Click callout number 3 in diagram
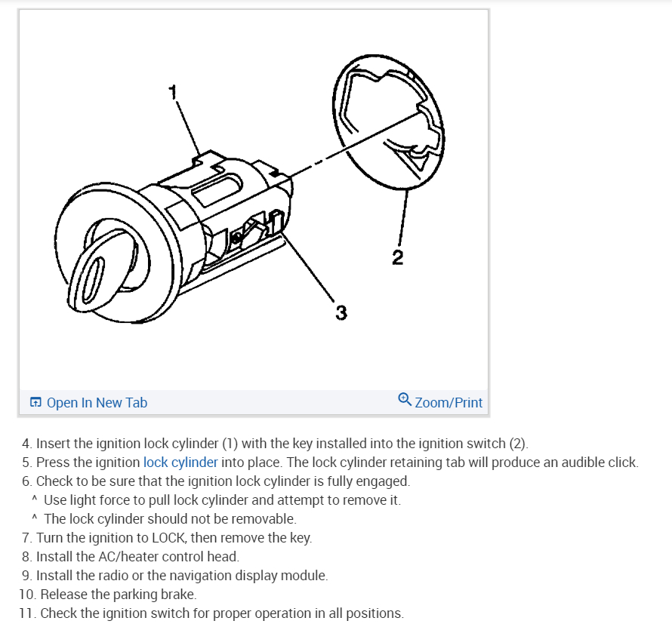This screenshot has height=627, width=672. [x=341, y=312]
